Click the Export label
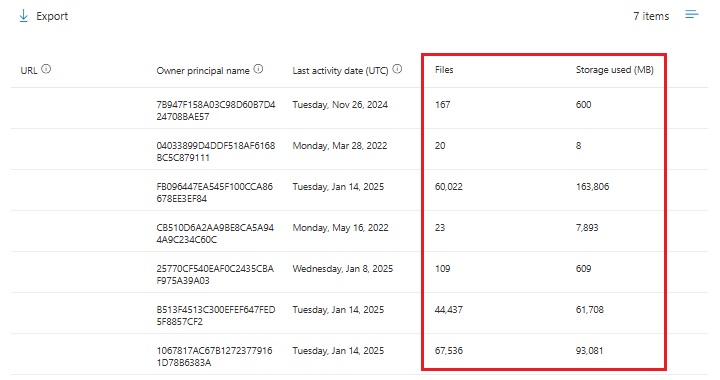The image size is (720, 380). 52,17
